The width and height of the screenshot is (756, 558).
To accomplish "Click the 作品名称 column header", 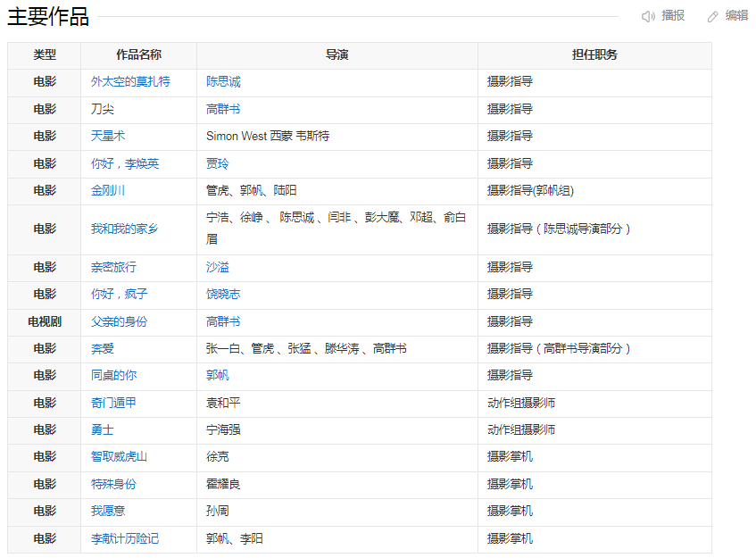I will pyautogui.click(x=139, y=55).
